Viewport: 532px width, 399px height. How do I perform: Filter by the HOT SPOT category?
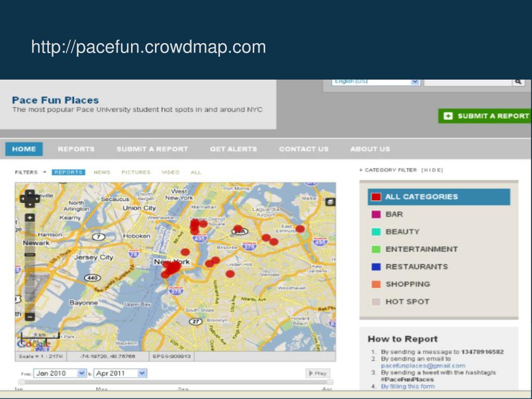tap(400, 302)
